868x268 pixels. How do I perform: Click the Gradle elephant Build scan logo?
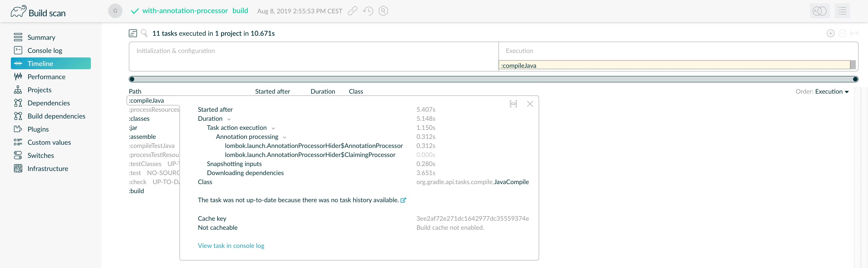pos(38,12)
